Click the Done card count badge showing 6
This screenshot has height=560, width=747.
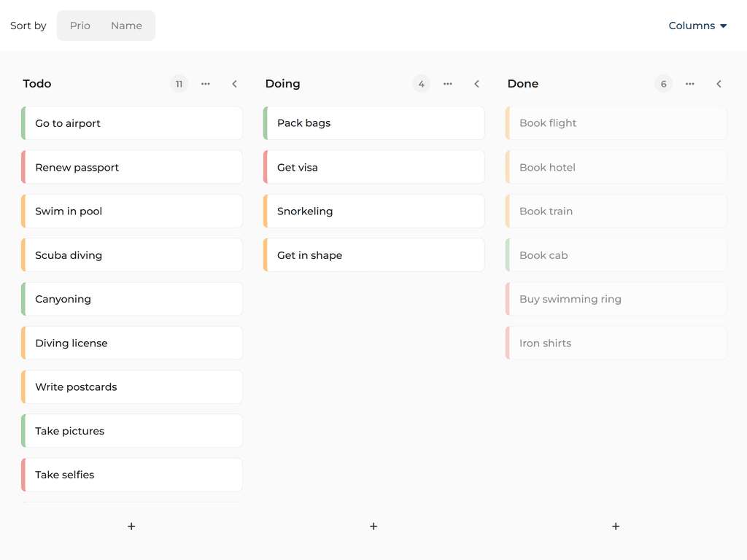[663, 84]
